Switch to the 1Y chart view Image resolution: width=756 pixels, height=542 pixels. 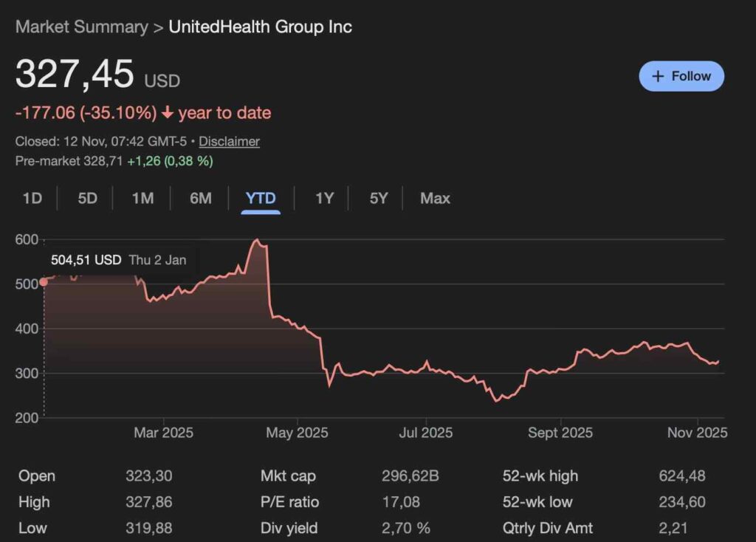[x=324, y=198]
